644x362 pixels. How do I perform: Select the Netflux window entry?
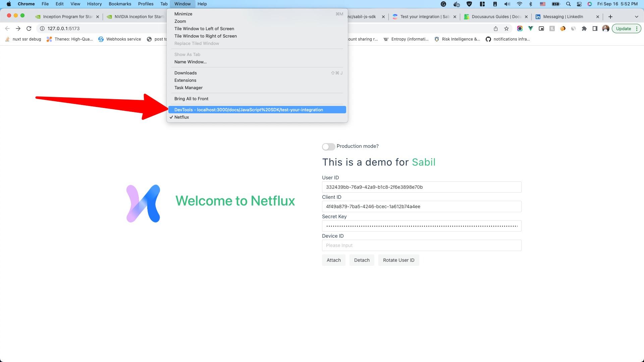pos(257,117)
